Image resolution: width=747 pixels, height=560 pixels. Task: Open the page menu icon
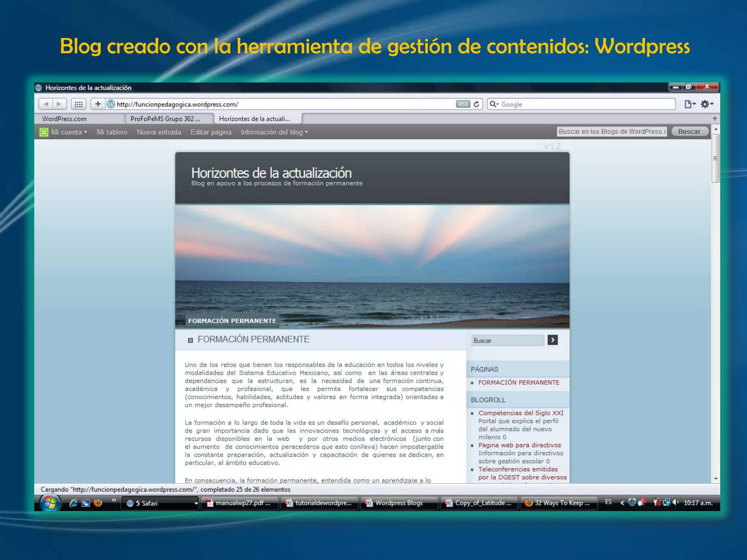689,104
